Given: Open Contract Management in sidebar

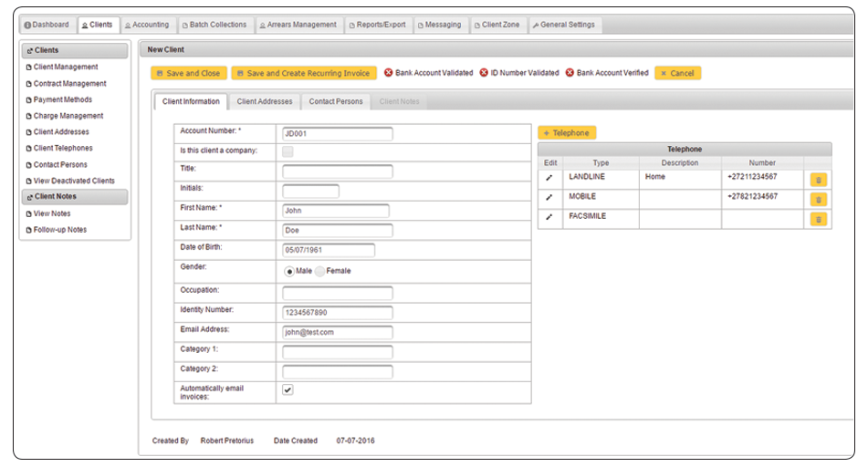Looking at the screenshot, I should click(69, 84).
